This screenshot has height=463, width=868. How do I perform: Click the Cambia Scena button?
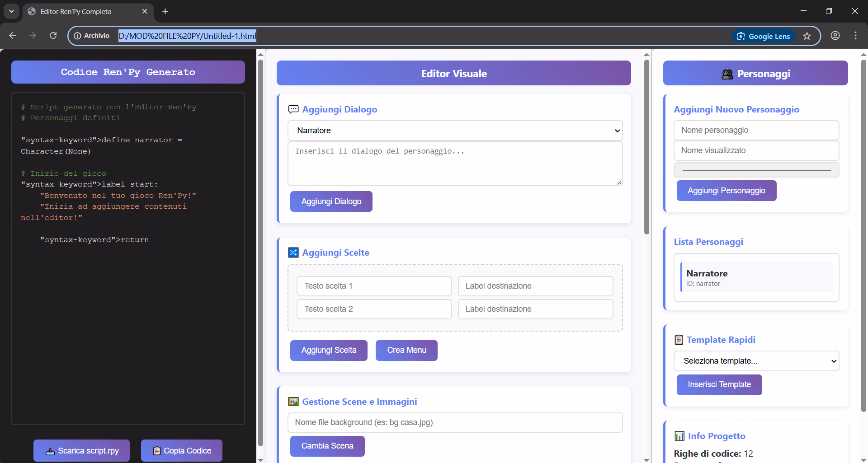[327, 446]
